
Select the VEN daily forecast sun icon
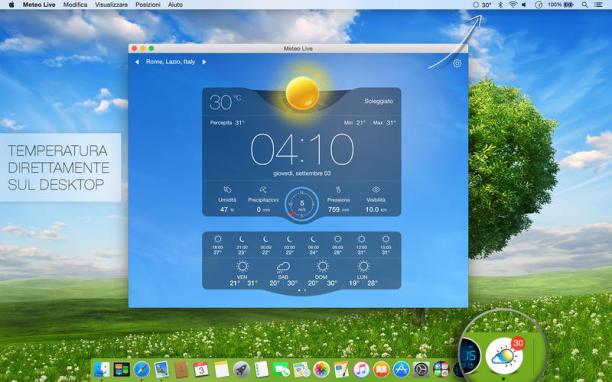point(242,267)
